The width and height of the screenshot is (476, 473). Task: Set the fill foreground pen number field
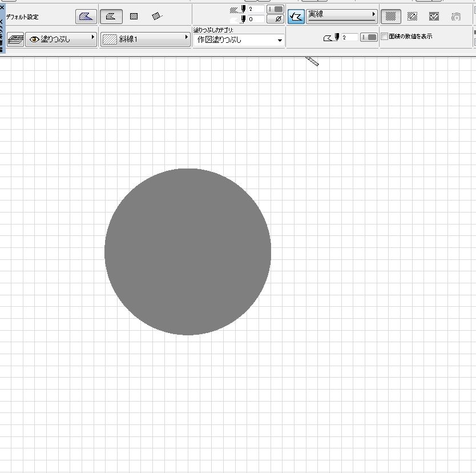[x=256, y=9]
